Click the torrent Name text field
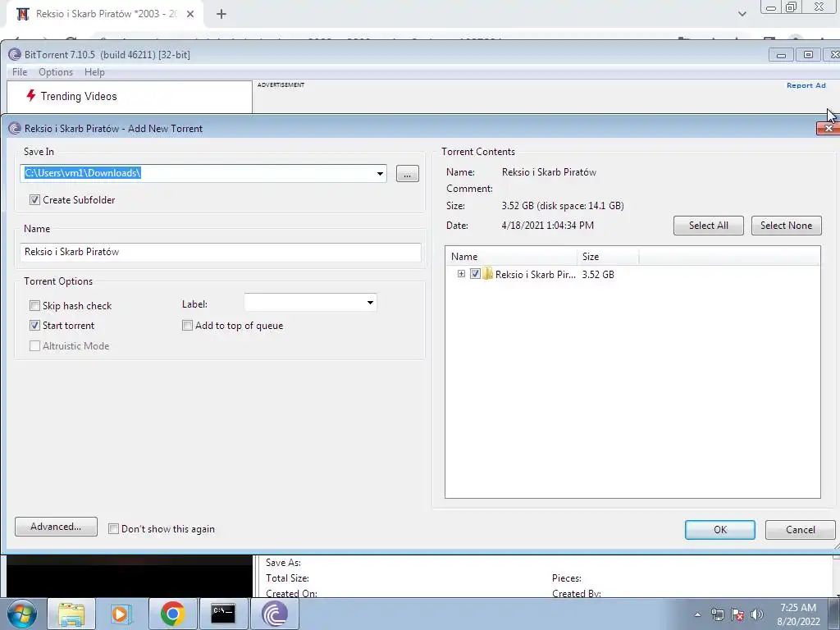This screenshot has width=840, height=630. coord(220,252)
